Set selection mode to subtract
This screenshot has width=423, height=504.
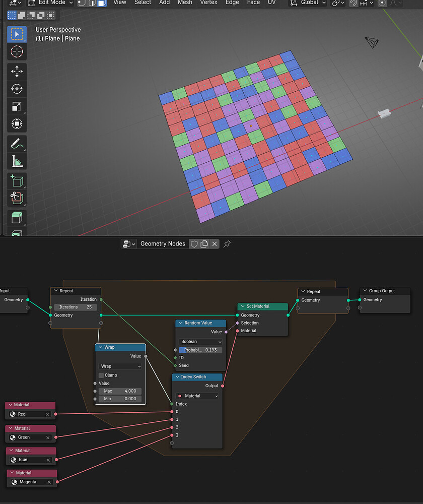[x=31, y=15]
